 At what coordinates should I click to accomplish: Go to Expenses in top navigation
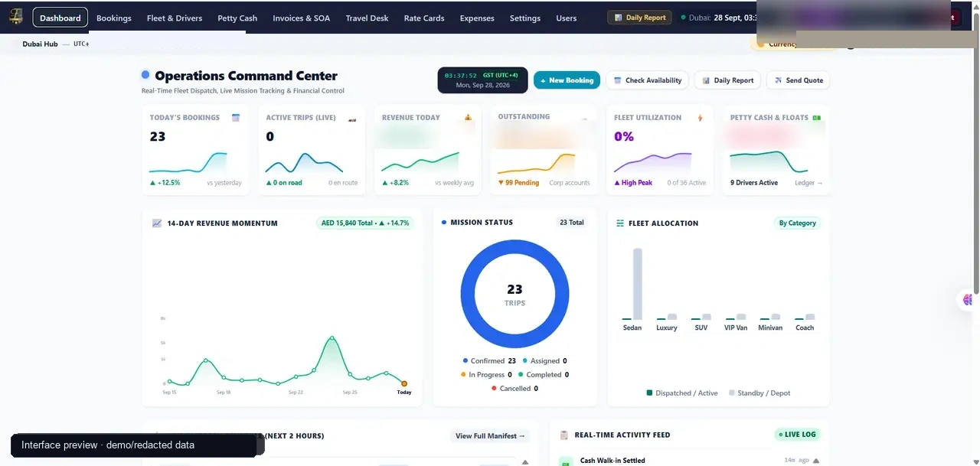[477, 18]
